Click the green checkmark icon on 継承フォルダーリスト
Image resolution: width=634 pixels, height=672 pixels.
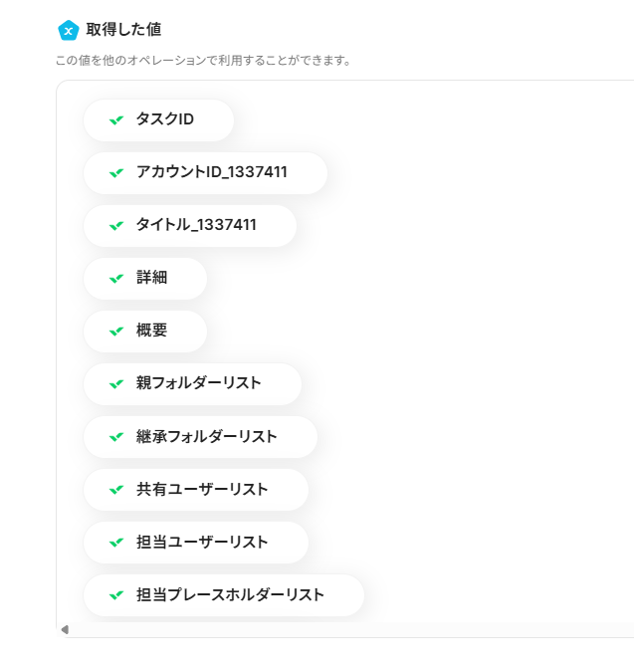click(116, 437)
